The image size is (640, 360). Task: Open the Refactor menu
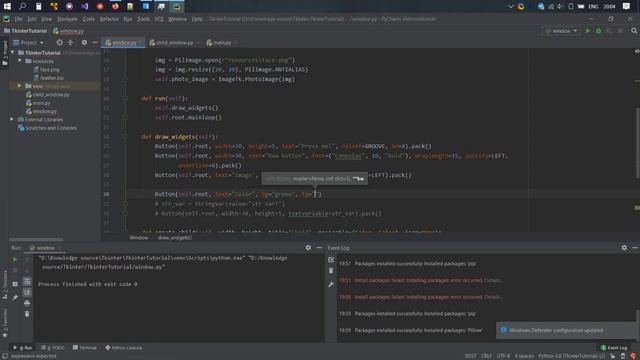(109, 19)
